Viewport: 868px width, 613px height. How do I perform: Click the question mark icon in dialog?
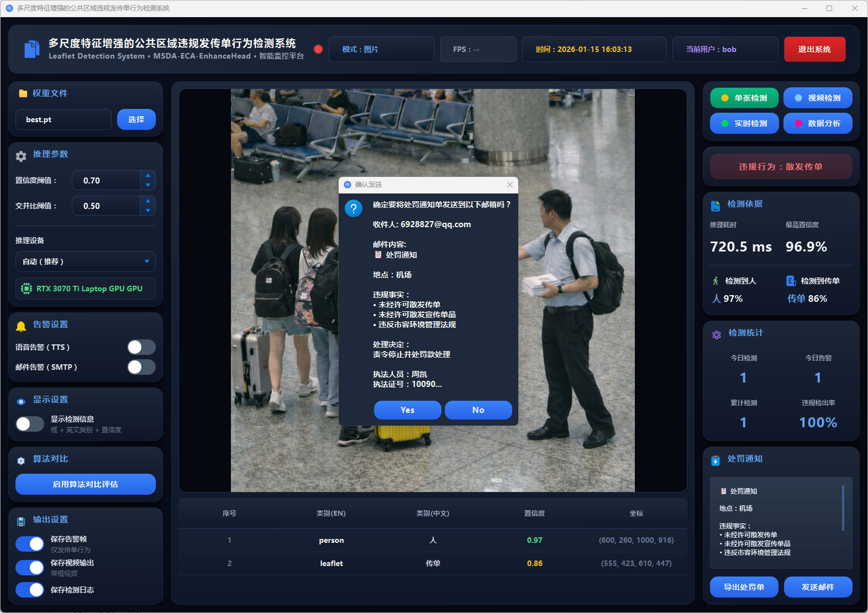click(354, 208)
